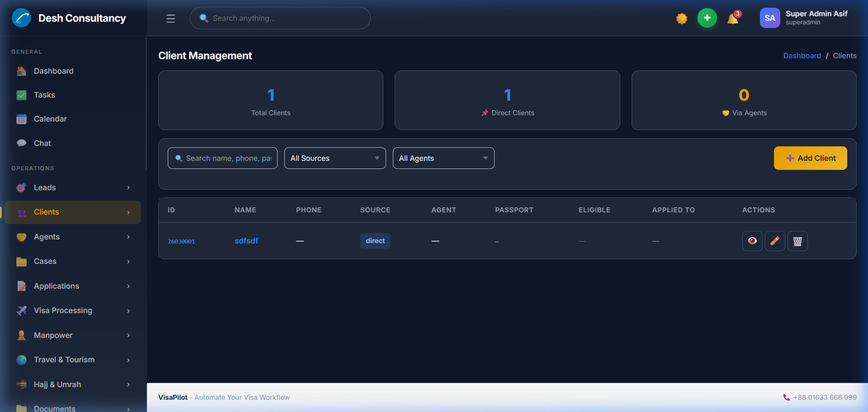Click the Tasks checkmark icon
Viewport: 868px width, 412px height.
click(21, 95)
